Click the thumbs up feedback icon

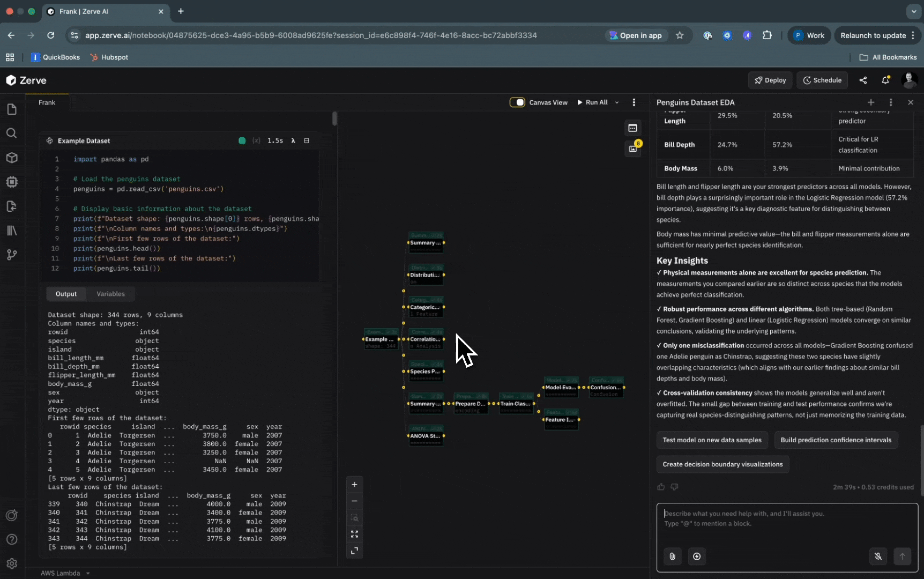[x=661, y=487]
